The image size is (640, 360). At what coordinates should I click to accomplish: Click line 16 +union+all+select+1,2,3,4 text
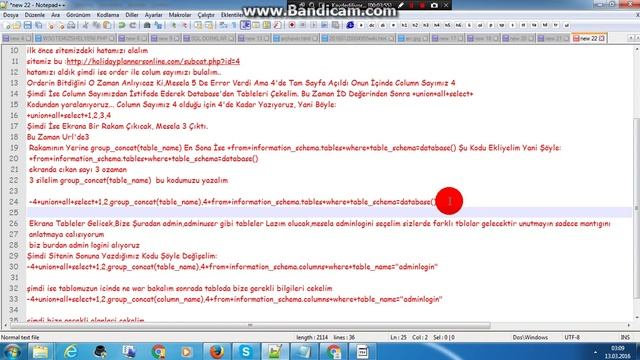click(x=69, y=115)
